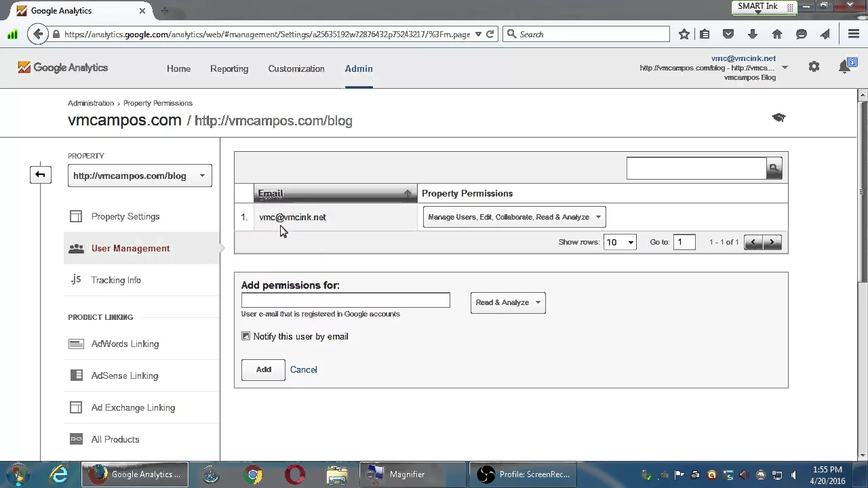Image resolution: width=868 pixels, height=488 pixels.
Task: Open the notifications bell
Action: coord(845,66)
